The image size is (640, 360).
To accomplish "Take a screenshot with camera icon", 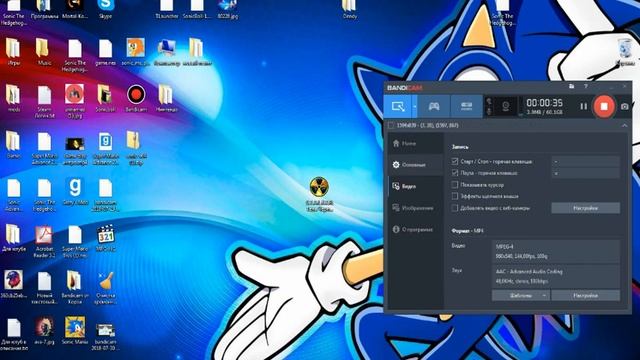I will coord(624,107).
